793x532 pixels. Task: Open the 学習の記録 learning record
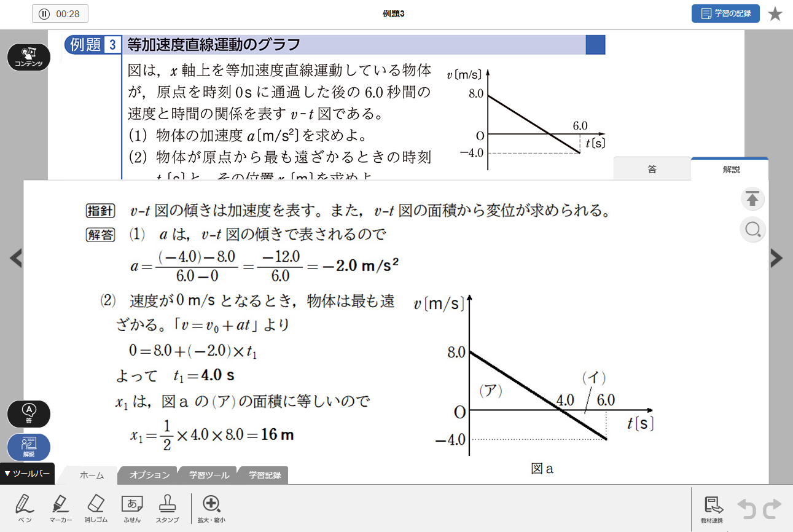725,14
